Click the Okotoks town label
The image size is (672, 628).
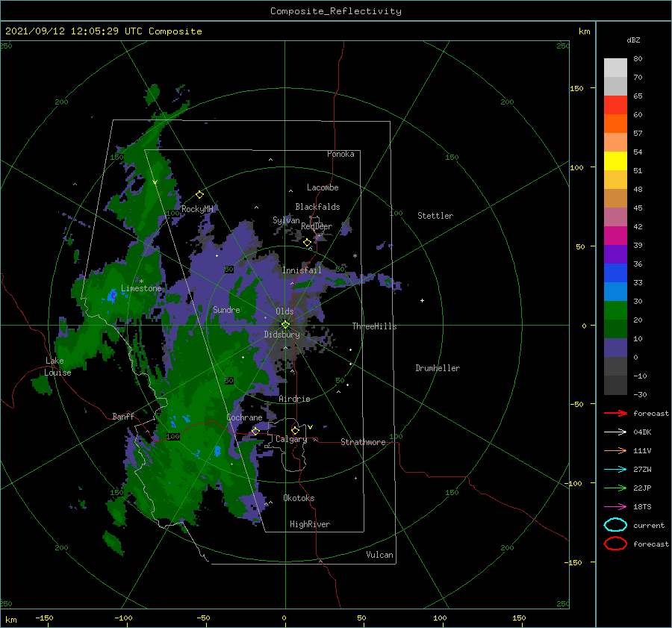pos(299,498)
